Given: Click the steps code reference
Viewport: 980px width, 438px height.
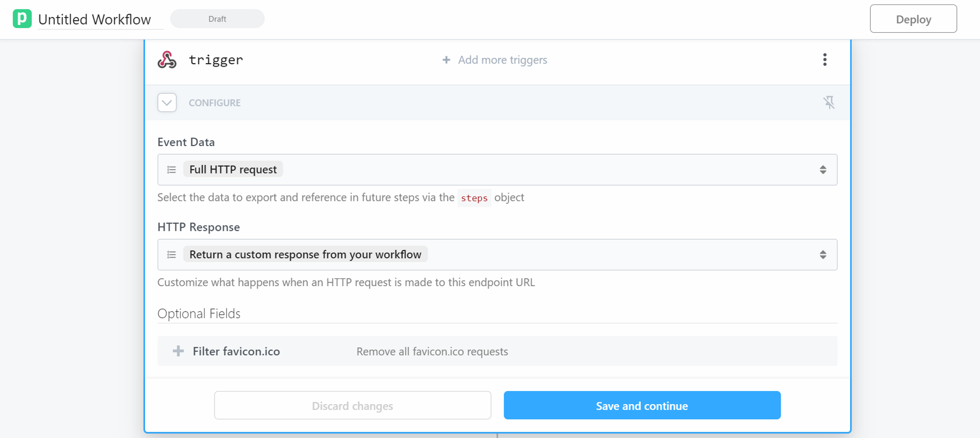Looking at the screenshot, I should coord(474,198).
